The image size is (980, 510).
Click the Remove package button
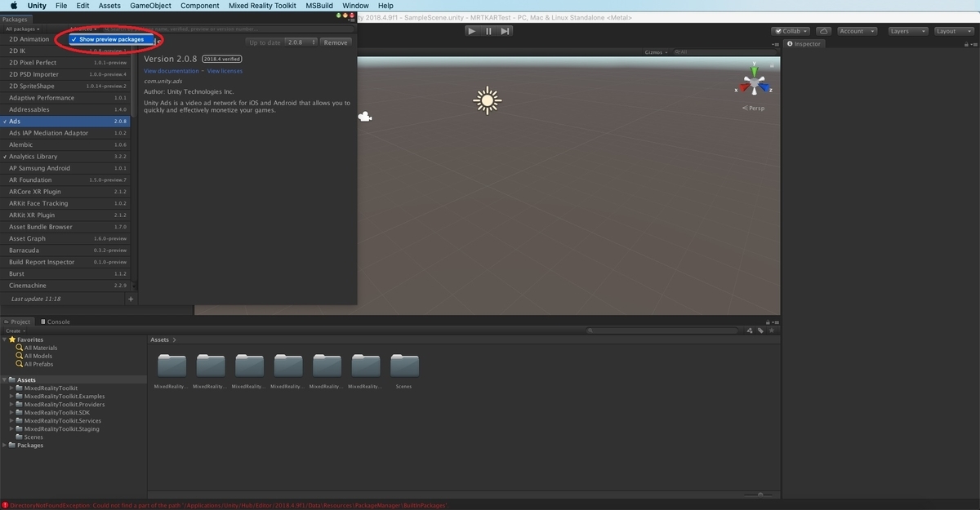coord(336,42)
